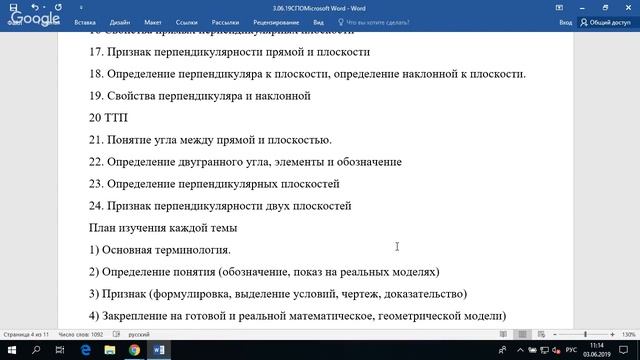Open the Action Center notifications icon
Viewport: 640px width, 360px height.
tap(623, 350)
